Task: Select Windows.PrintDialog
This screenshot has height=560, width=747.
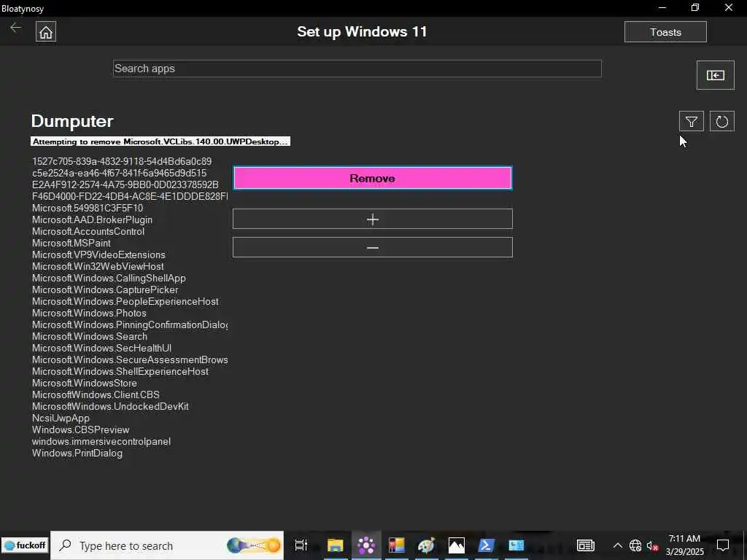Action: pyautogui.click(x=77, y=453)
